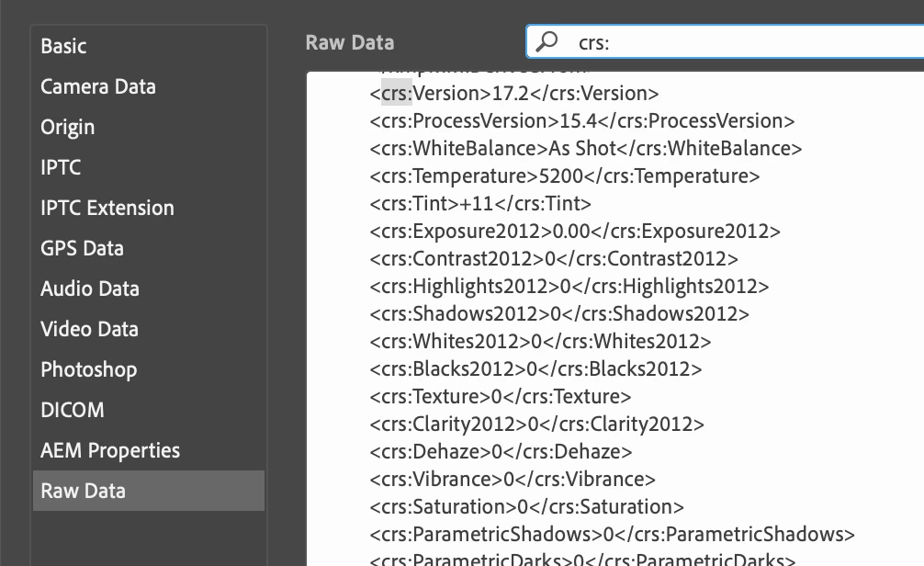The image size is (924, 566).
Task: Click the crs:Version 17.2 line
Action: point(513,93)
